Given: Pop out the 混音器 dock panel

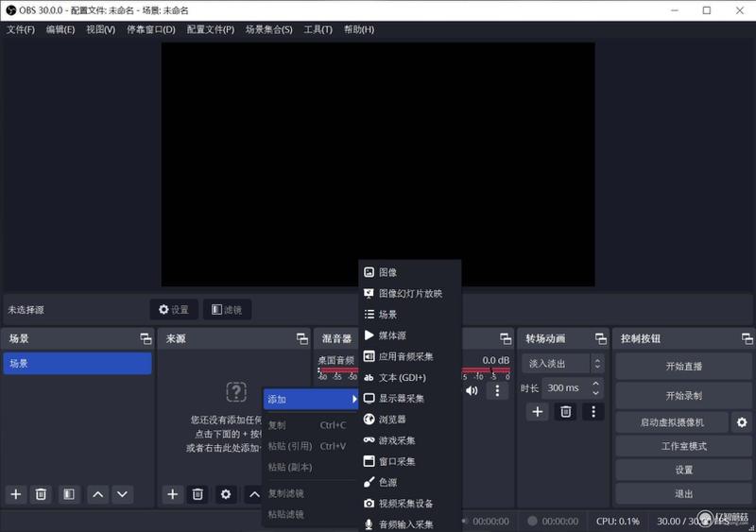Looking at the screenshot, I should (506, 338).
